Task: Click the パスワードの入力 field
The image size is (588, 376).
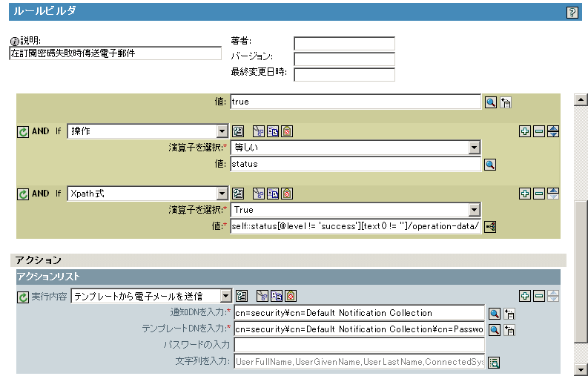Action: tap(359, 345)
